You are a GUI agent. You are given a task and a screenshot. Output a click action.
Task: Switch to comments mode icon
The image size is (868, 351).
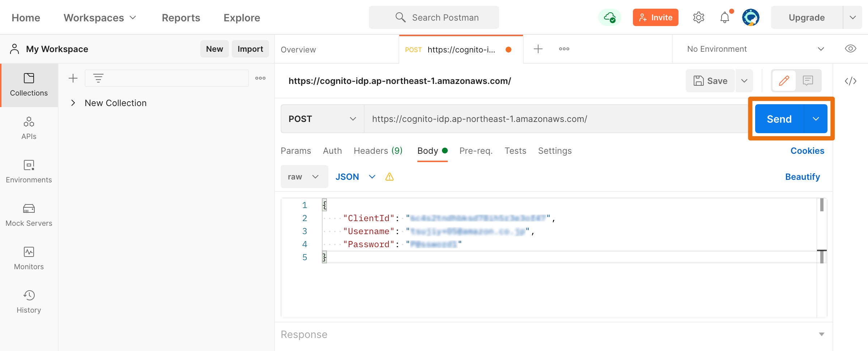coord(808,81)
